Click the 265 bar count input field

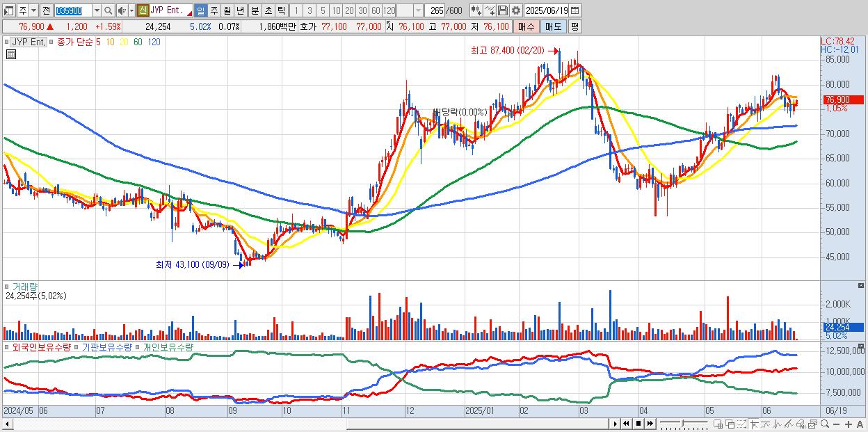(434, 10)
